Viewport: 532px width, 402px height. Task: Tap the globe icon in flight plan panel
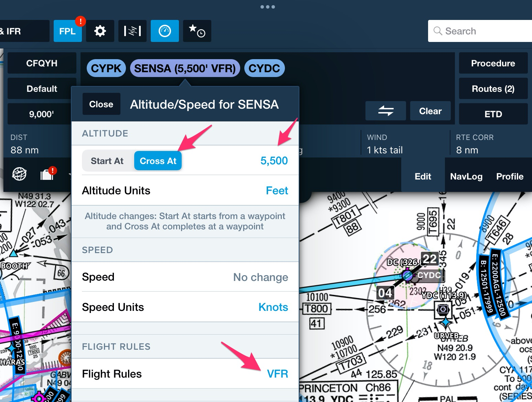(x=19, y=174)
